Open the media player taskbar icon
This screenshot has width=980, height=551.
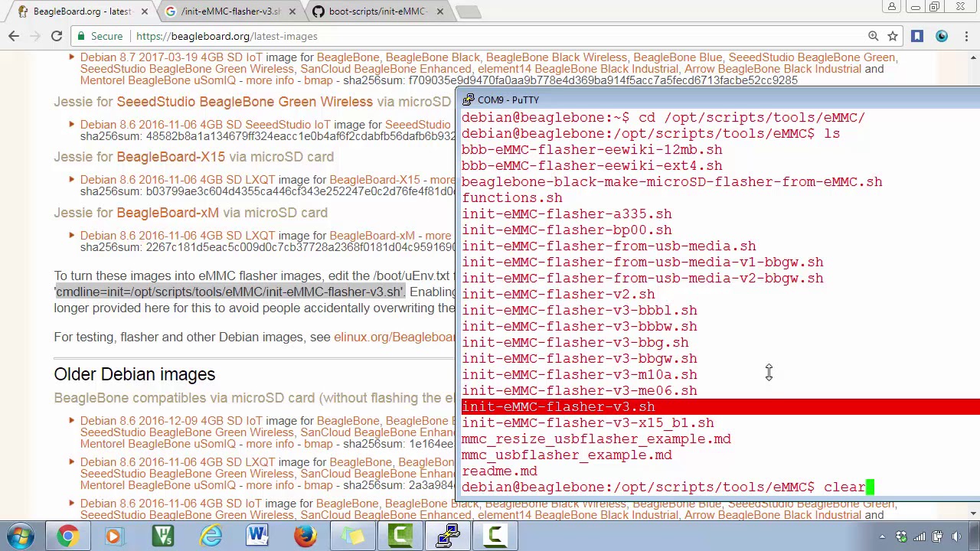(115, 536)
